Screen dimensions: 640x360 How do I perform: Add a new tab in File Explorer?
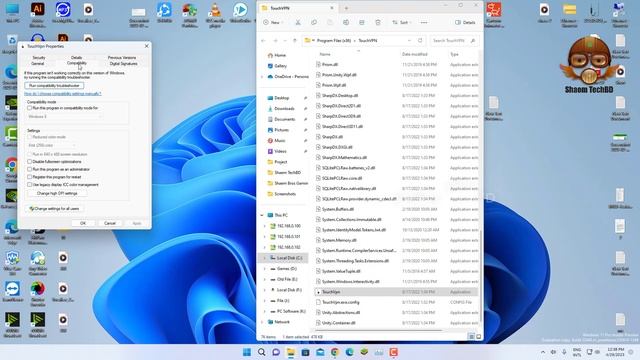coord(346,8)
